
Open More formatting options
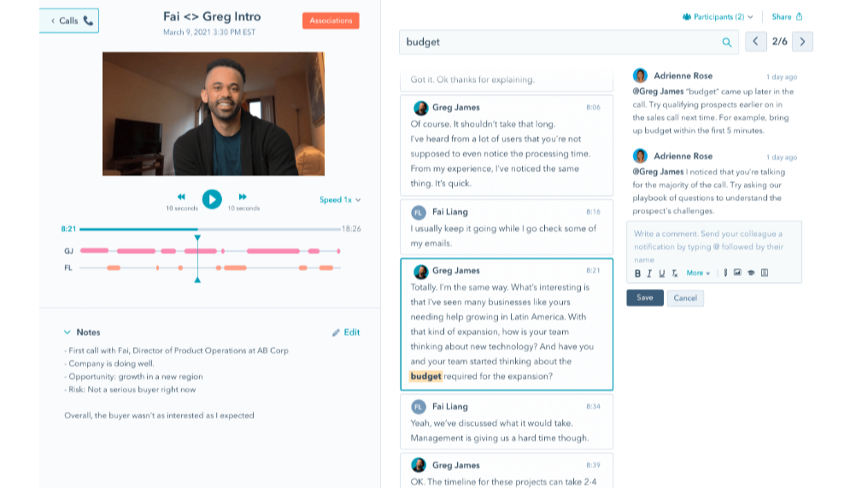pos(698,273)
